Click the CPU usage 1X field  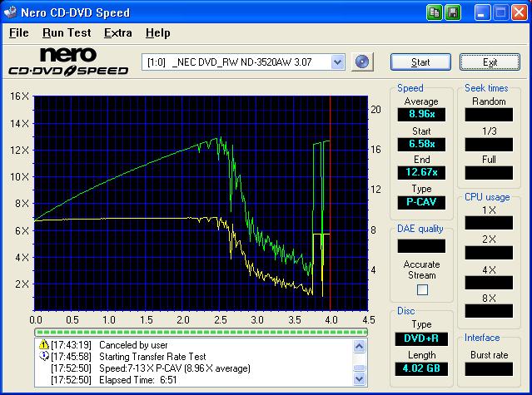pos(489,223)
